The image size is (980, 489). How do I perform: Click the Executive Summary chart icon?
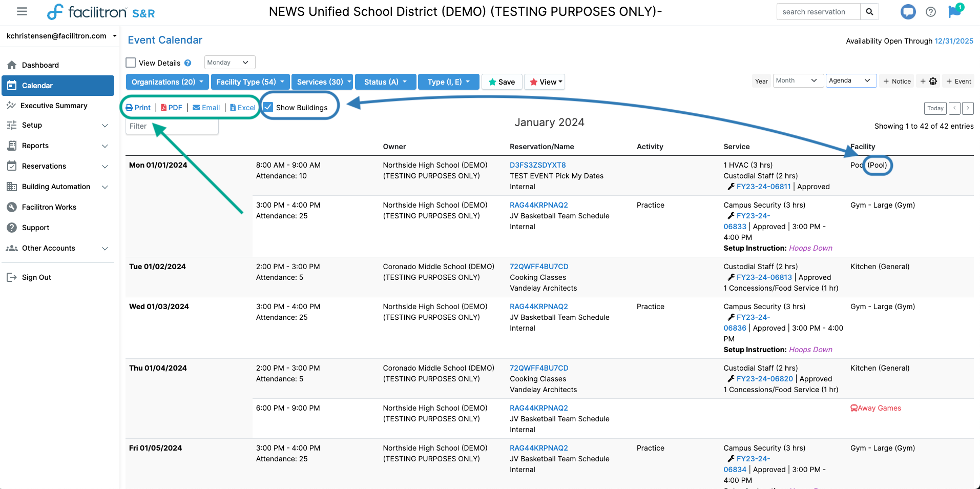pyautogui.click(x=11, y=106)
